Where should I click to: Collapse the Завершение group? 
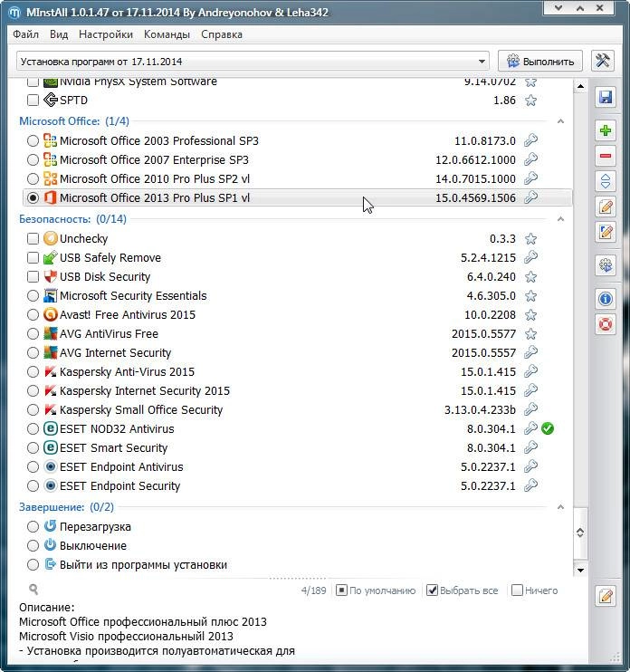560,507
